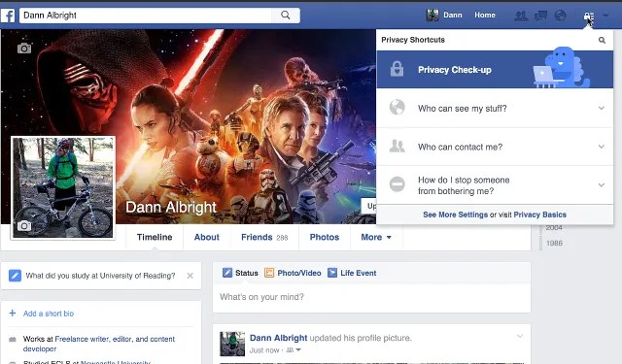Image resolution: width=622 pixels, height=364 pixels.
Task: Click Add a short bio link
Action: 49,314
